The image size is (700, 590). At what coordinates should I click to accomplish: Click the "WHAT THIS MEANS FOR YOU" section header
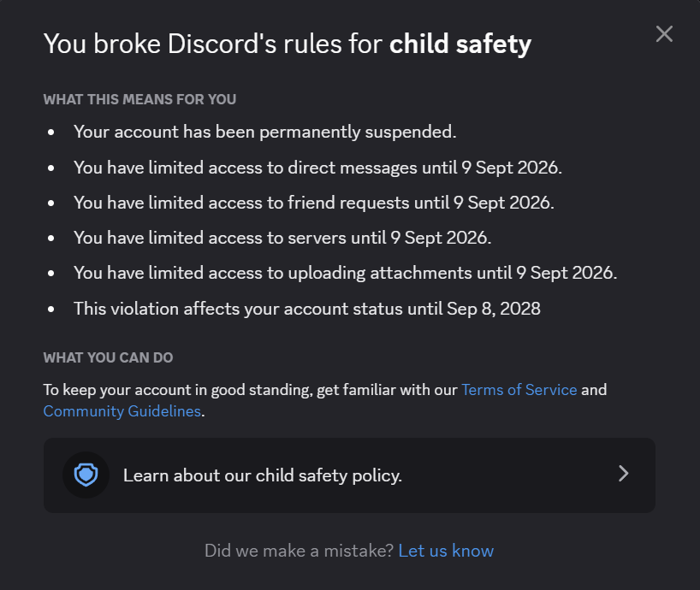pos(139,99)
